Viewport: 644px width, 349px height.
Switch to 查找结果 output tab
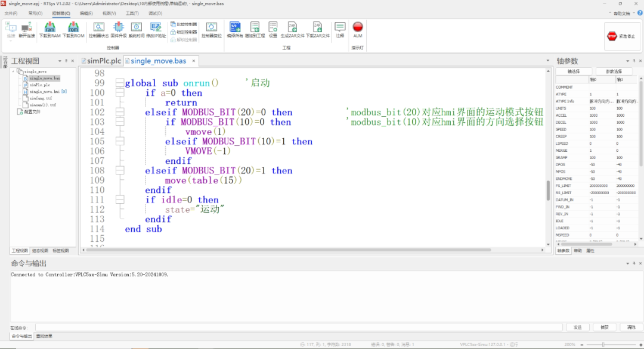coord(44,336)
